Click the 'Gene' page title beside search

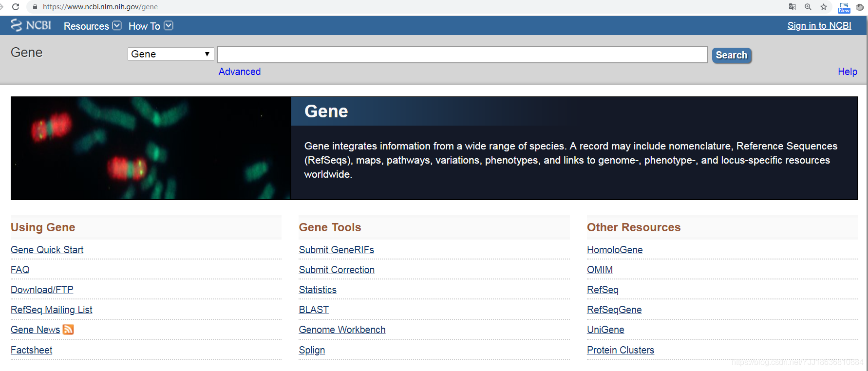coord(27,53)
